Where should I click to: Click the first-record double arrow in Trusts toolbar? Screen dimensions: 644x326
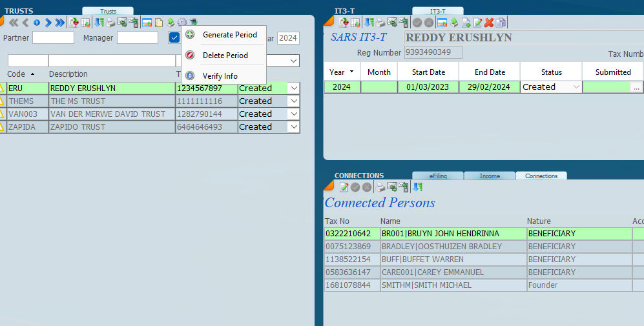[13, 23]
